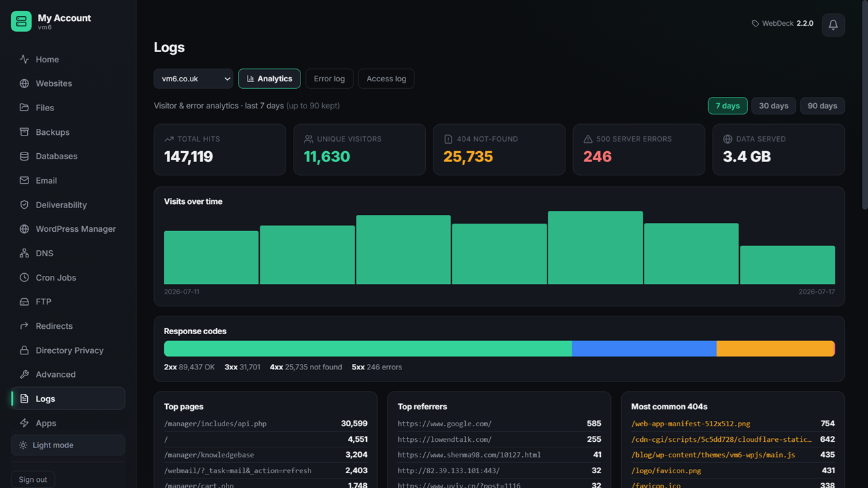Open the vm6.co.uk domain dropdown
The height and width of the screenshot is (488, 868).
click(x=193, y=79)
